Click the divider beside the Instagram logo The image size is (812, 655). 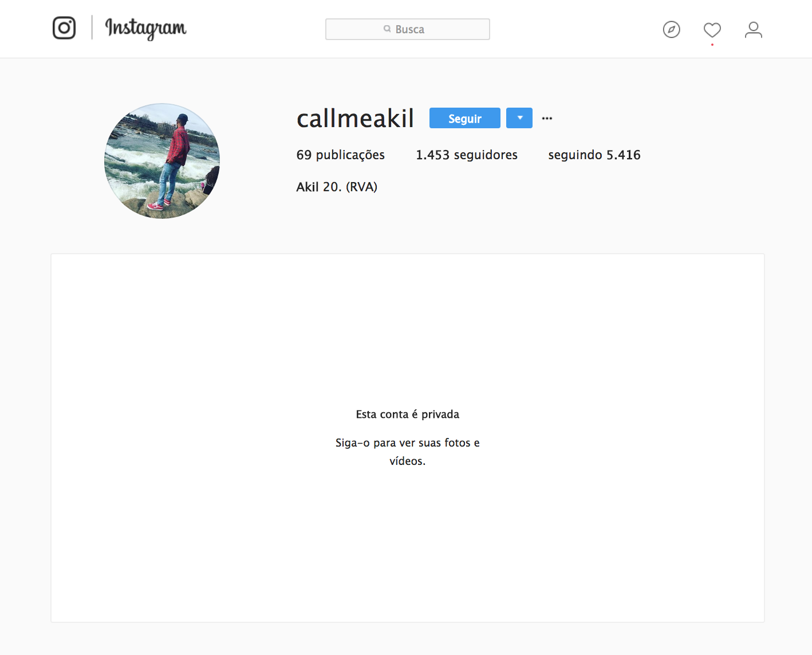pyautogui.click(x=92, y=27)
